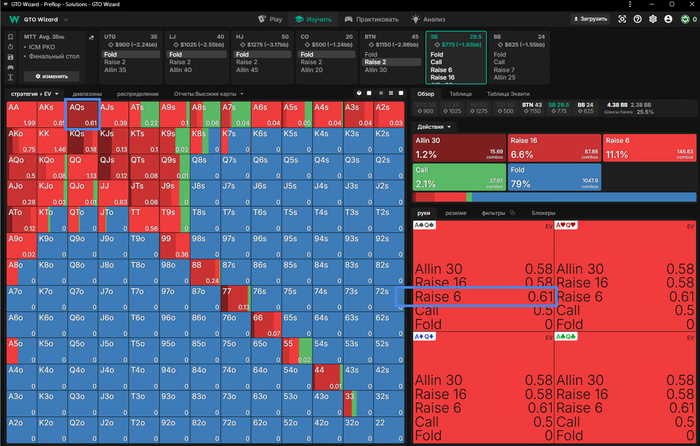Screen dimensions: 700x446
Task: Switch to the Практиковать tab
Action: click(x=371, y=19)
